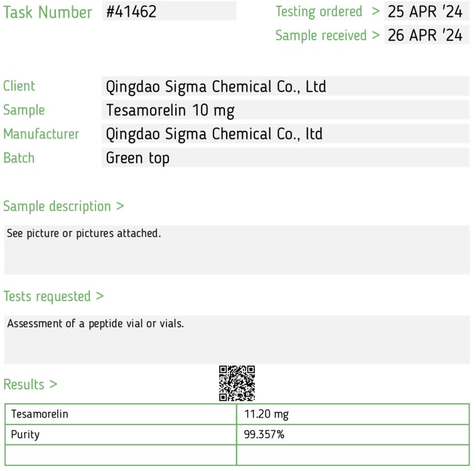
Task: Click the arrow beside Testing ordered
Action: 376,11
